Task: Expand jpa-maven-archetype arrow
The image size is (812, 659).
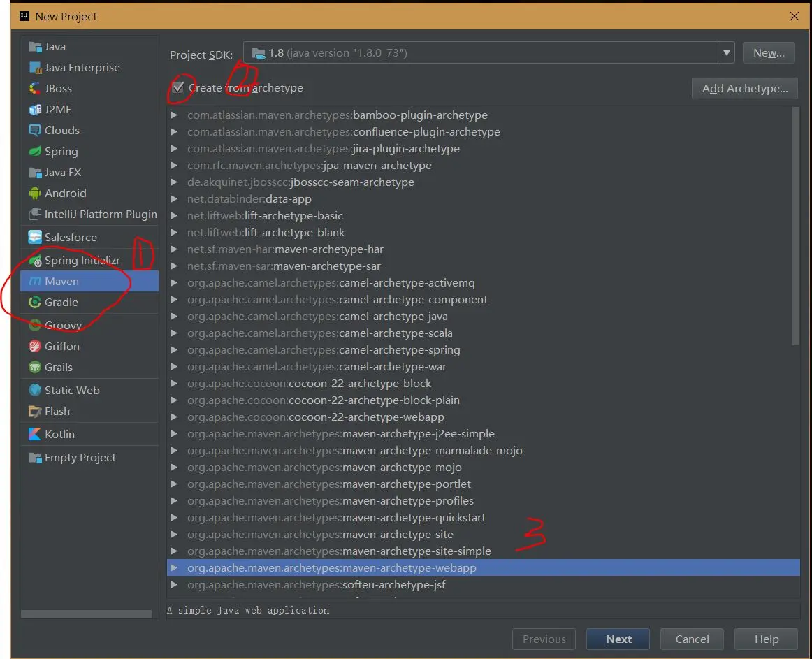Action: [x=174, y=165]
